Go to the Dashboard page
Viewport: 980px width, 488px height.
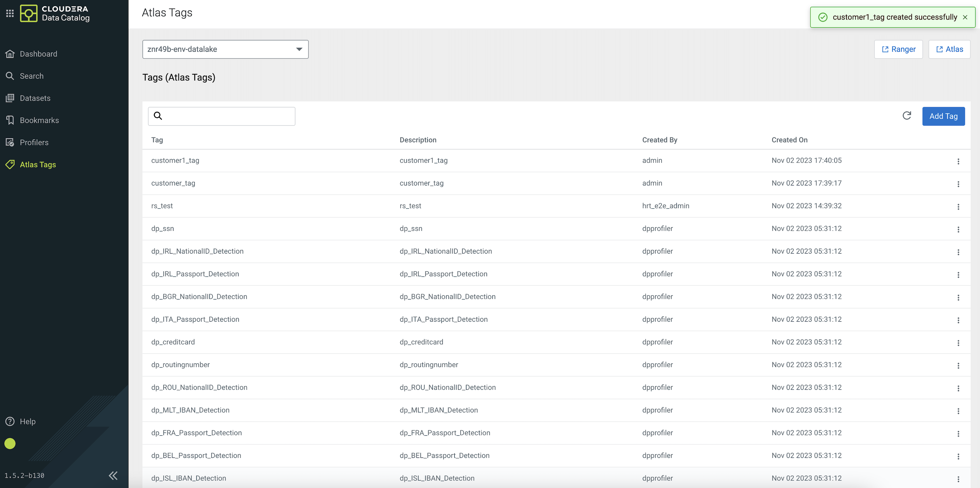[38, 54]
